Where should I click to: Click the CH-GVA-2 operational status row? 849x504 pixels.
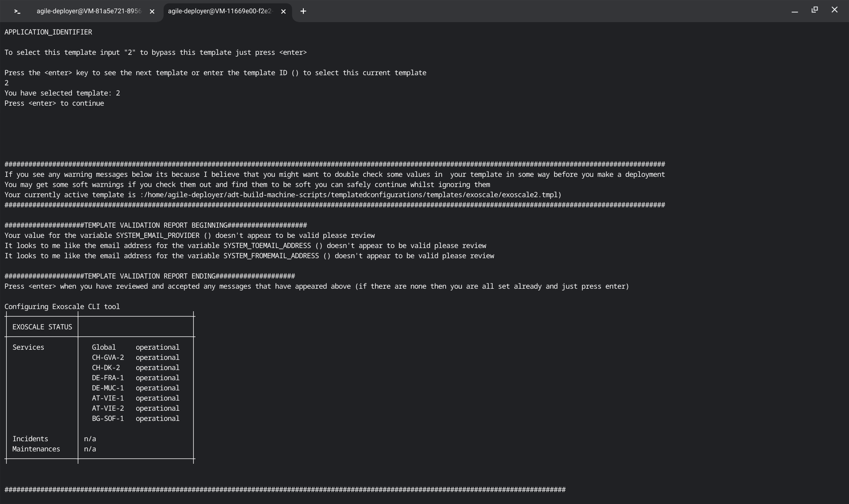click(135, 358)
